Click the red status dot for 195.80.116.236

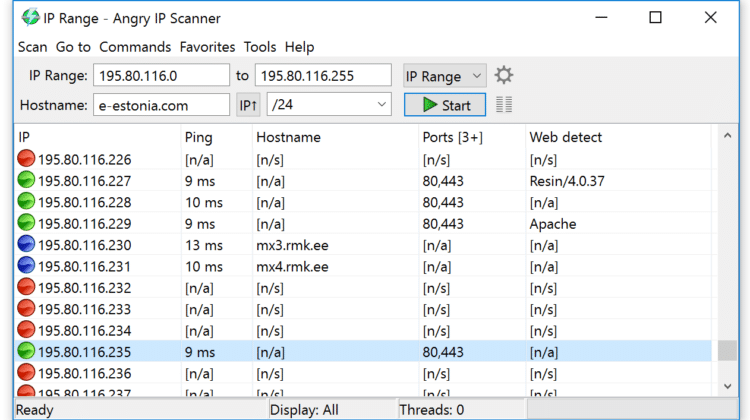pyautogui.click(x=26, y=373)
